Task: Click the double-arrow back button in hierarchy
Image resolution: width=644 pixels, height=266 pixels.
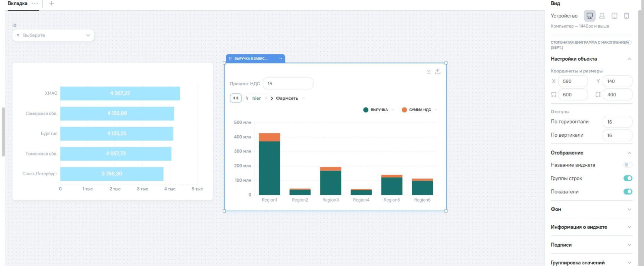Action: [x=236, y=98]
